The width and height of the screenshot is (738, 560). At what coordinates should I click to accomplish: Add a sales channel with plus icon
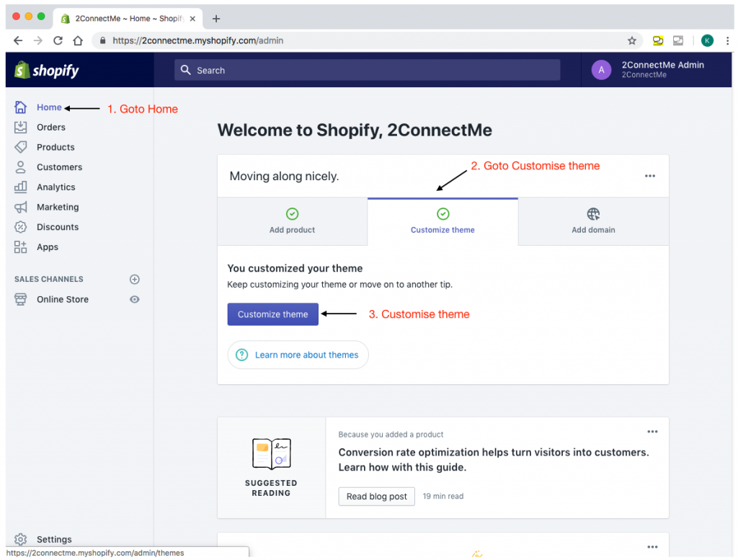pyautogui.click(x=135, y=279)
